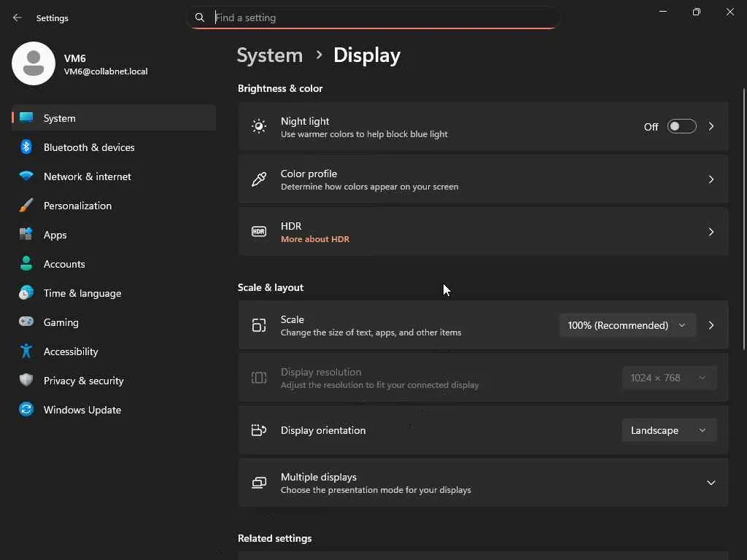Screen dimensions: 747x560
Task: Select Apps in the sidebar
Action: click(55, 235)
